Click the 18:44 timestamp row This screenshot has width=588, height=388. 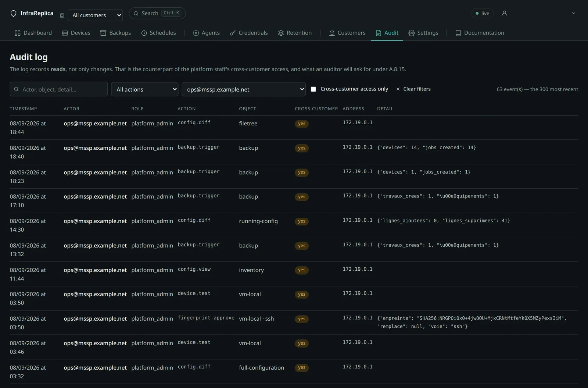294,127
